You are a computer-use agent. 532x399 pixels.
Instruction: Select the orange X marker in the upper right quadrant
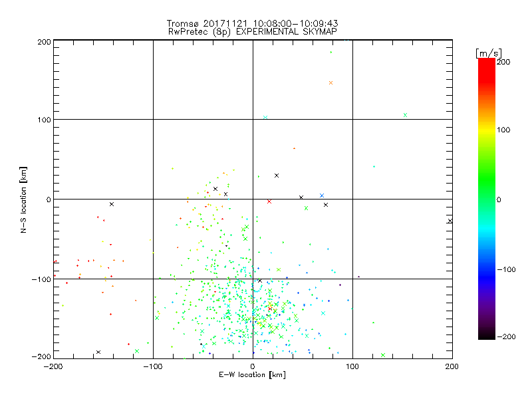[x=331, y=82]
